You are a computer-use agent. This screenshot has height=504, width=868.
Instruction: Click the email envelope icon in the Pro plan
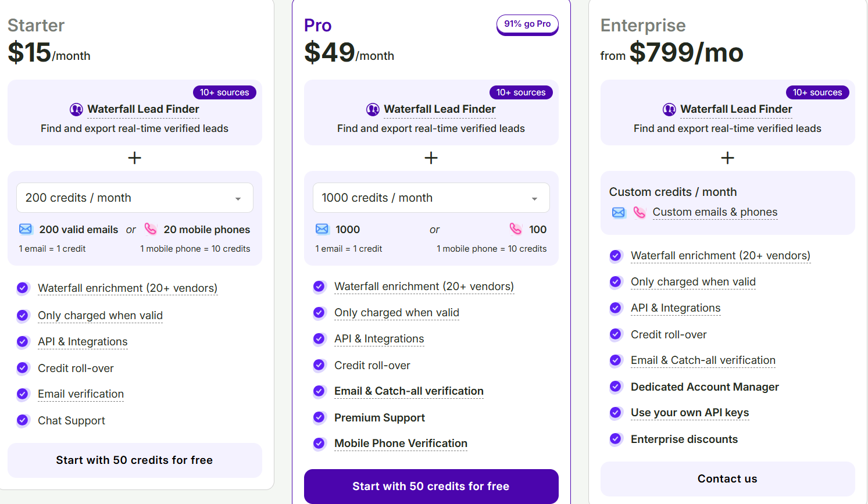click(x=322, y=229)
